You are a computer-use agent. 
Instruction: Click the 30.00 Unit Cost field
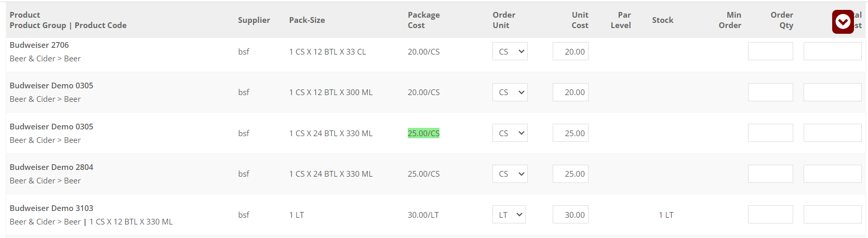[570, 215]
